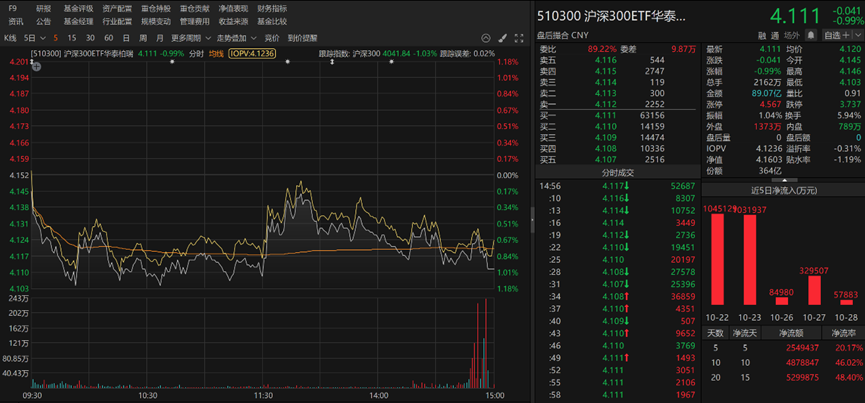Open the 收益来源 return source menu
The width and height of the screenshot is (865, 403).
coord(233,22)
